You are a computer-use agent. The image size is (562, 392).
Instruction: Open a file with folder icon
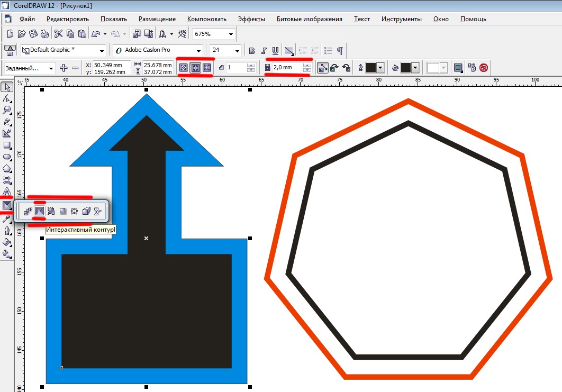tap(22, 34)
